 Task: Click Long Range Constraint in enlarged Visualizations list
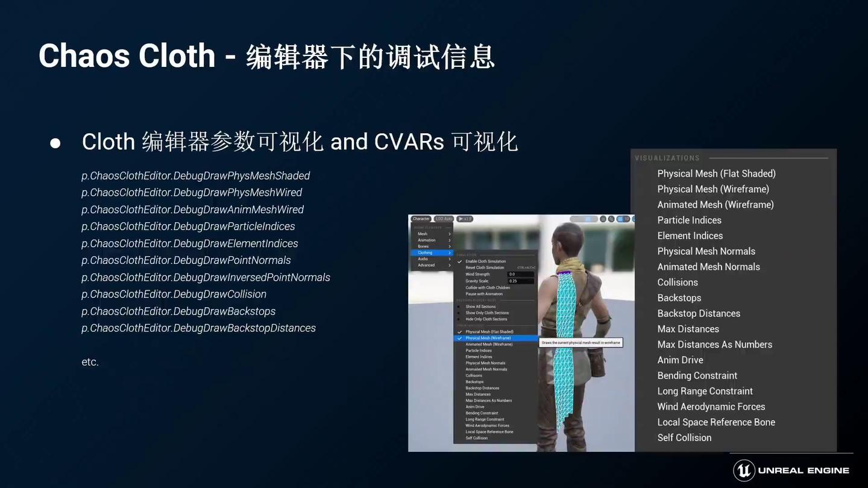[705, 392]
